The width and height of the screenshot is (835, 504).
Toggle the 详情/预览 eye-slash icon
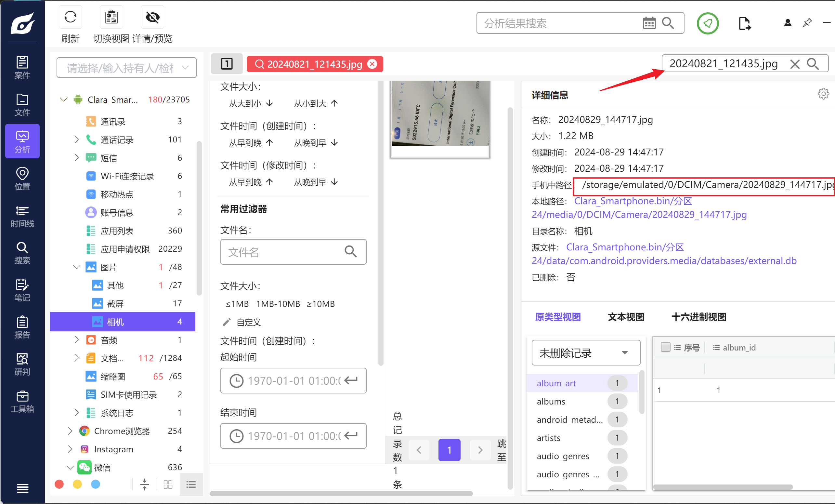point(152,17)
